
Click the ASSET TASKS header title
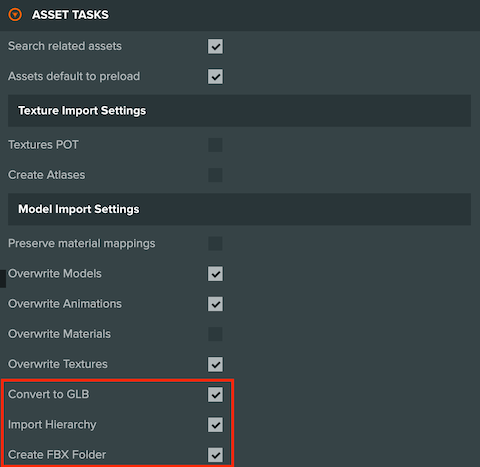click(x=70, y=15)
